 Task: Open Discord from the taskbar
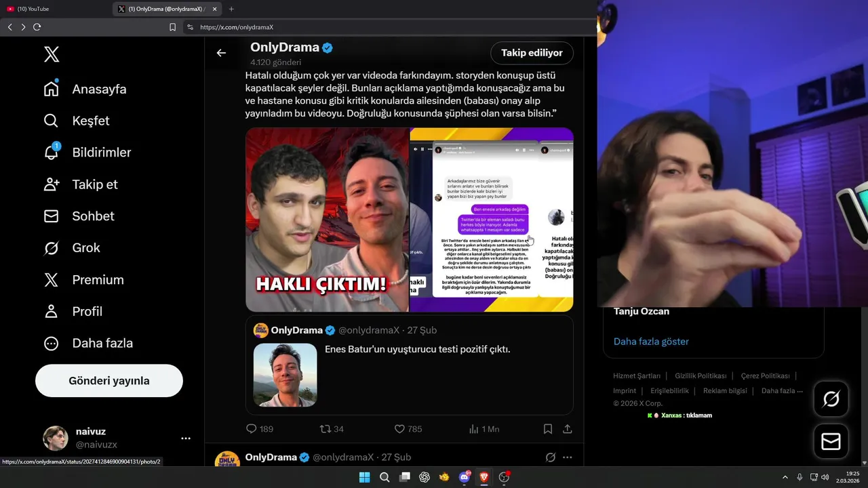point(465,477)
